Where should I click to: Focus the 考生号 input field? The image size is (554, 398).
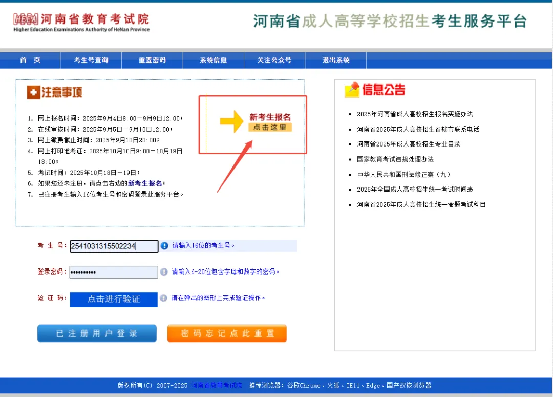[x=114, y=246]
